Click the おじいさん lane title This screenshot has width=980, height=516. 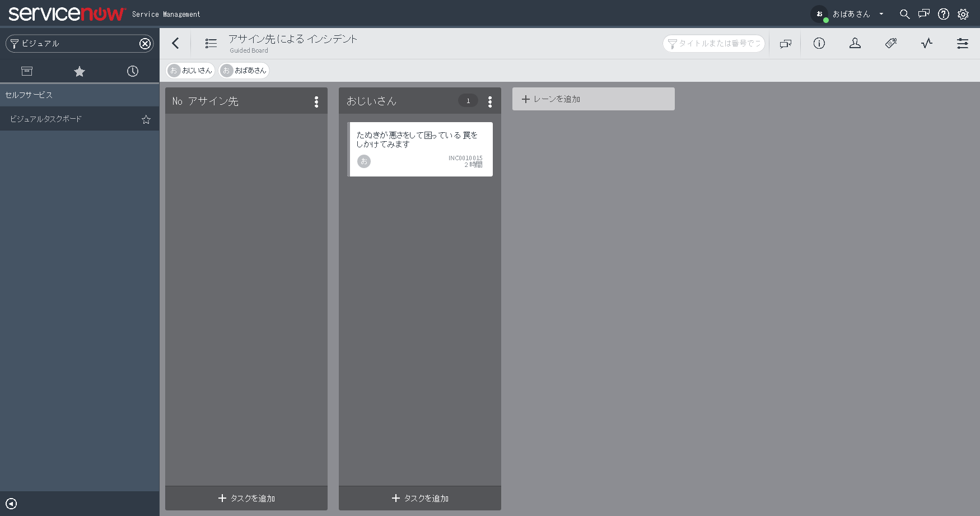coord(371,101)
